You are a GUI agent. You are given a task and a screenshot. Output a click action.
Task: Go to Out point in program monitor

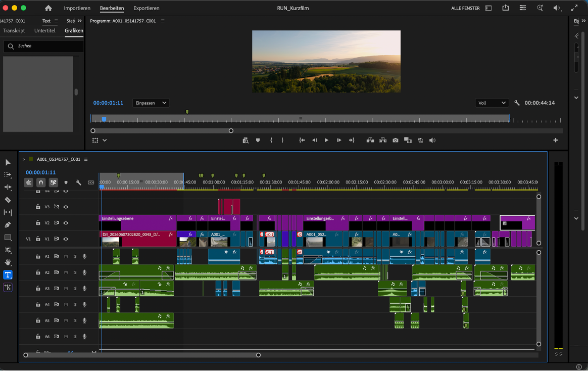[x=352, y=141]
